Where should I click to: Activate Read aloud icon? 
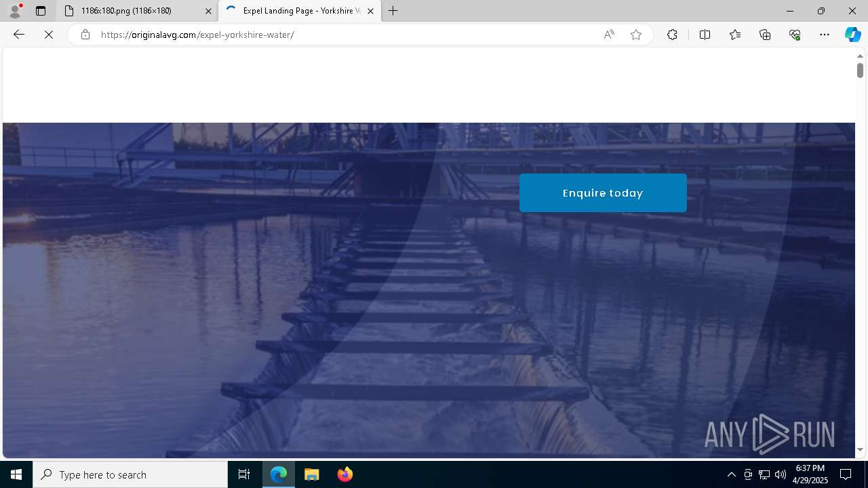609,35
